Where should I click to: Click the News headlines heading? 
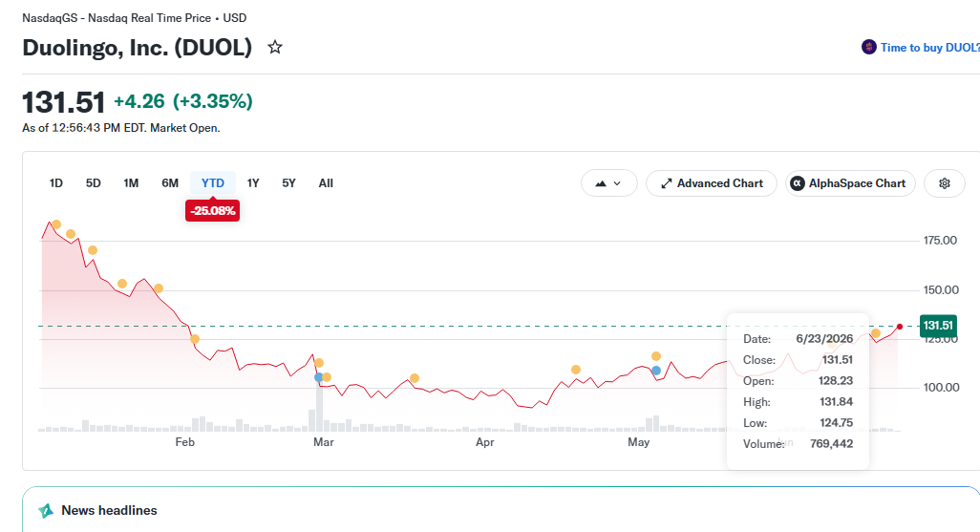click(x=109, y=511)
